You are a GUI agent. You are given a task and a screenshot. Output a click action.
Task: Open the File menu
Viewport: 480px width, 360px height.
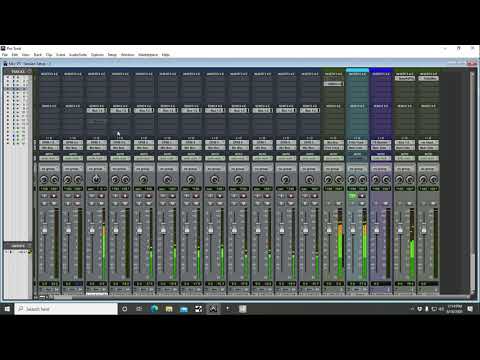pyautogui.click(x=5, y=55)
